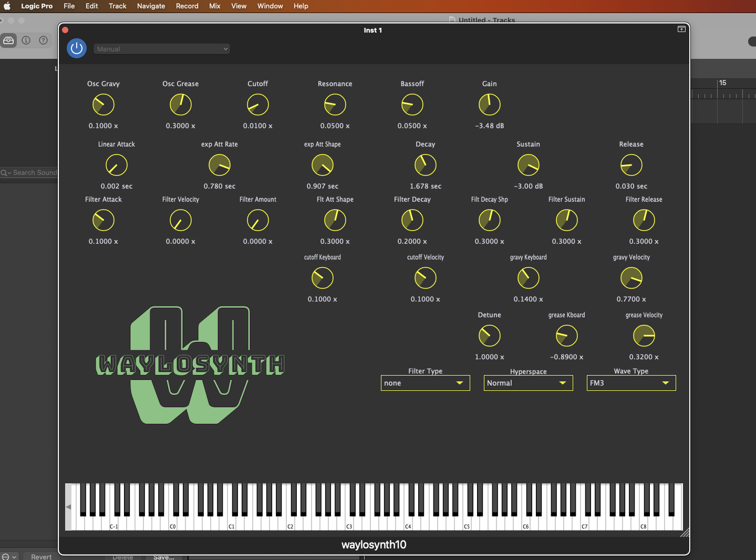Click the Save... button in the Library

[164, 557]
